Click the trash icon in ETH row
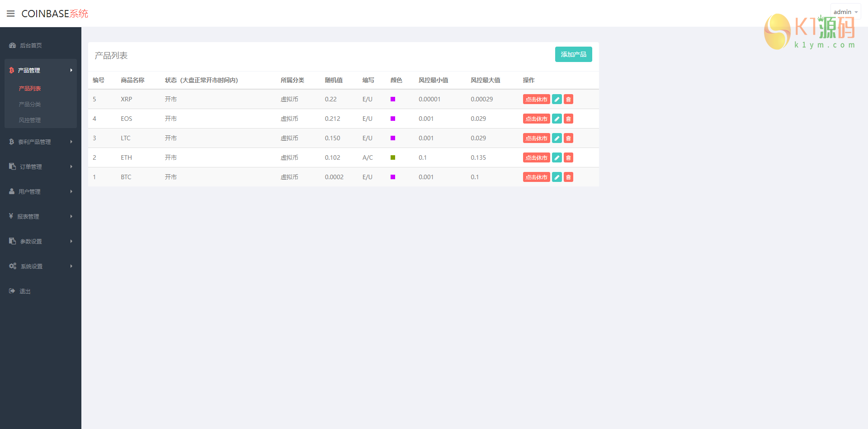Viewport: 868px width, 429px height. pyautogui.click(x=568, y=158)
